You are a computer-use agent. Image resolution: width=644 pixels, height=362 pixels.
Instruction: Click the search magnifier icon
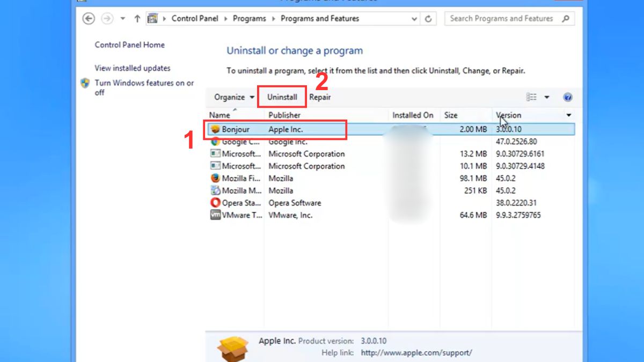tap(566, 19)
